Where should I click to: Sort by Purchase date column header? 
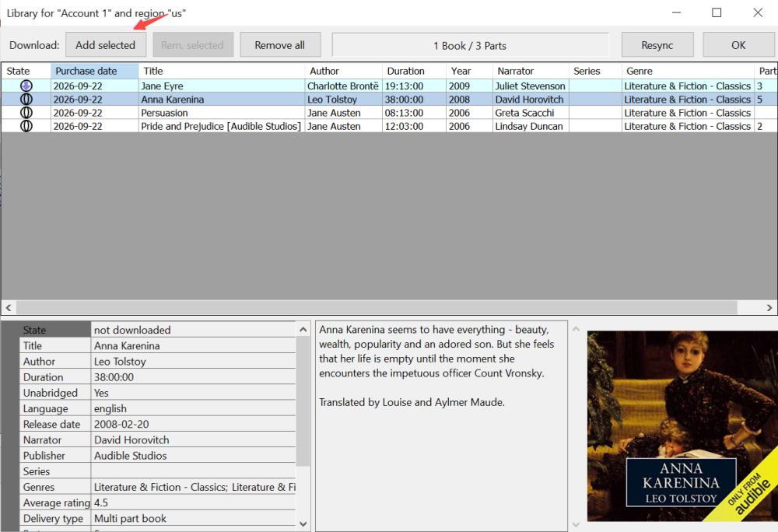point(95,71)
